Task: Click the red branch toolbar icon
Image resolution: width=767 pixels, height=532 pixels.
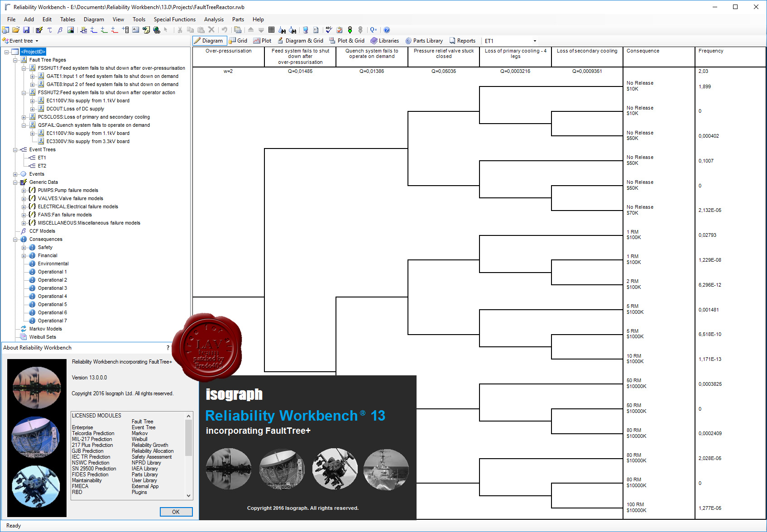Action: (x=115, y=30)
